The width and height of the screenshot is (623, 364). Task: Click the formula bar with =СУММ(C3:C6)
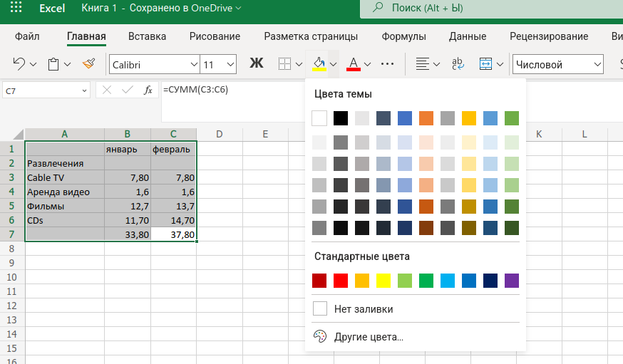232,102
